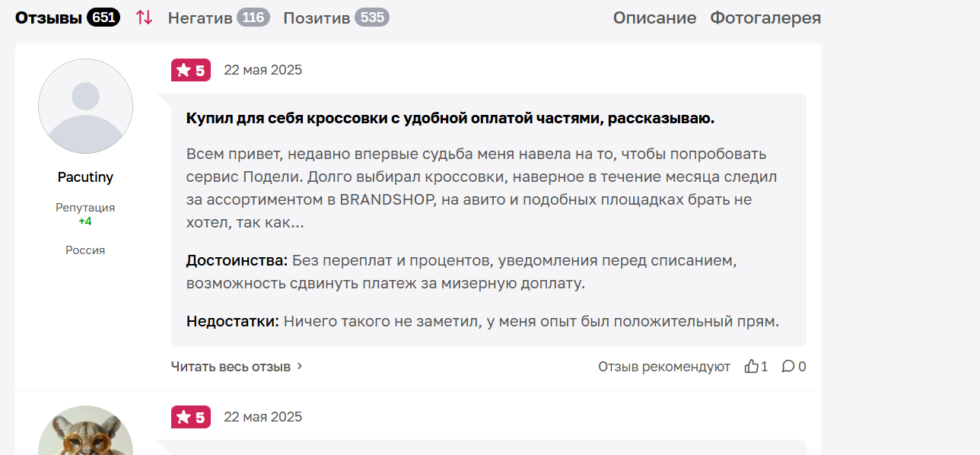Click review body text starting Всем привет

[x=482, y=189]
